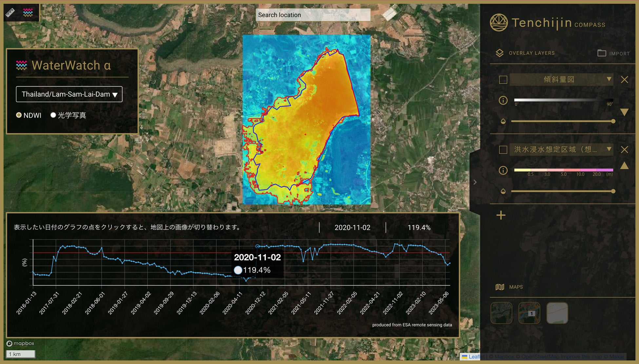The image size is (639, 364).
Task: Click the info icon for flood layer
Action: tap(503, 170)
